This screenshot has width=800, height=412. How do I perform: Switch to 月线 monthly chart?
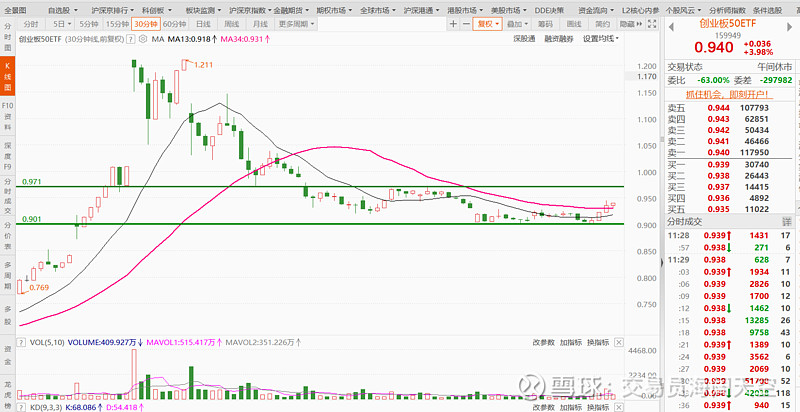[260, 23]
